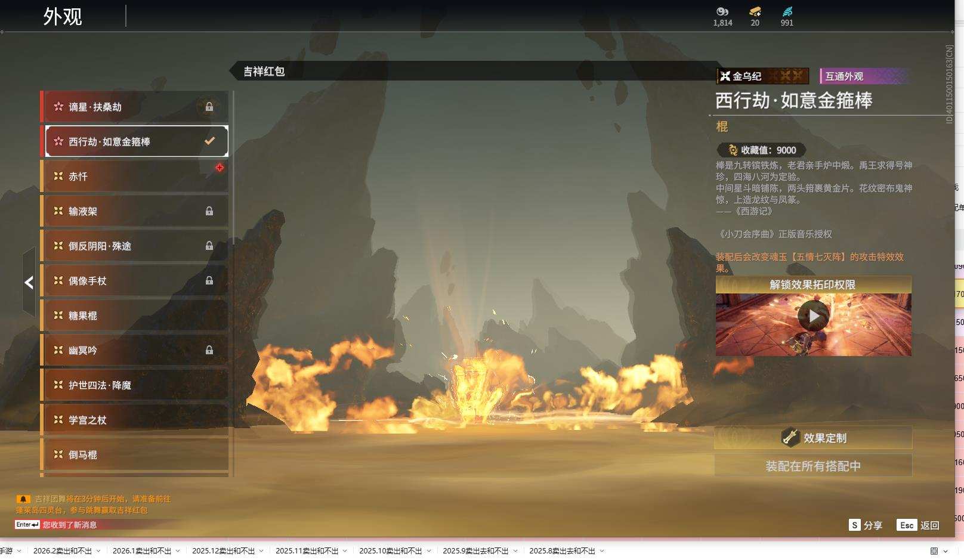This screenshot has height=560, width=964.
Task: Switch to the 2025.10卖出和不出 sheet tab
Action: [x=390, y=551]
